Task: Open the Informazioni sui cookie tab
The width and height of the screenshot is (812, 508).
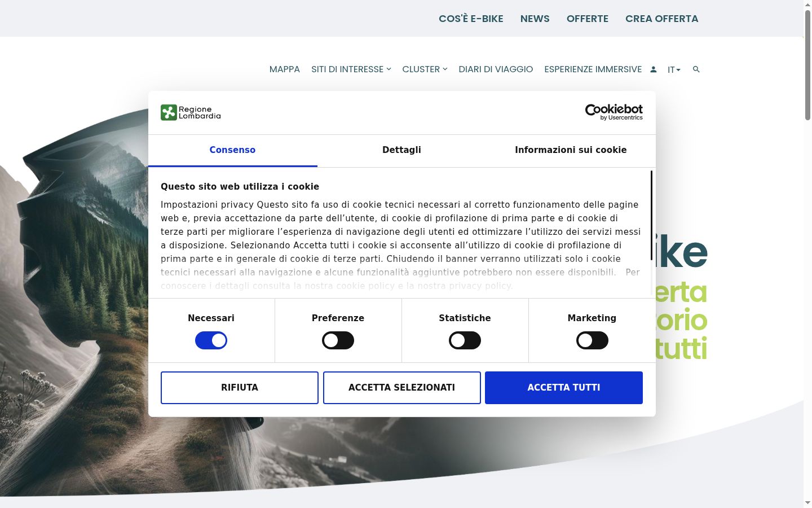Action: [571, 150]
